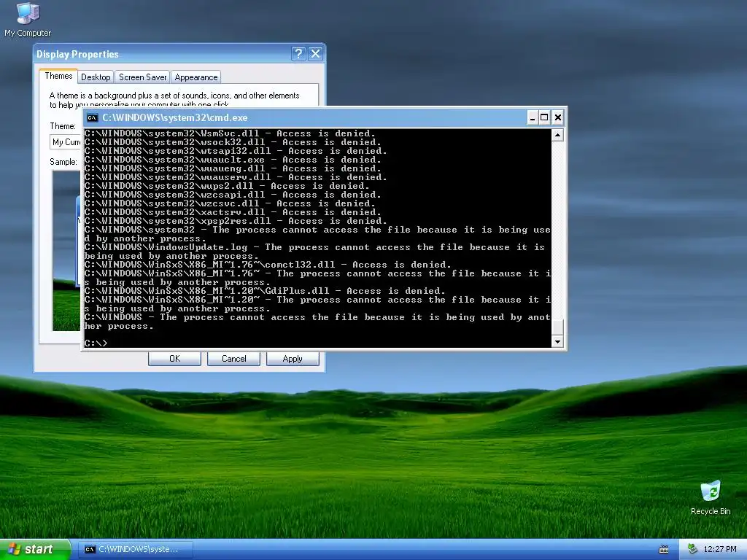Viewport: 747px width, 560px height.
Task: Maximize the cmd.exe window
Action: 544,117
